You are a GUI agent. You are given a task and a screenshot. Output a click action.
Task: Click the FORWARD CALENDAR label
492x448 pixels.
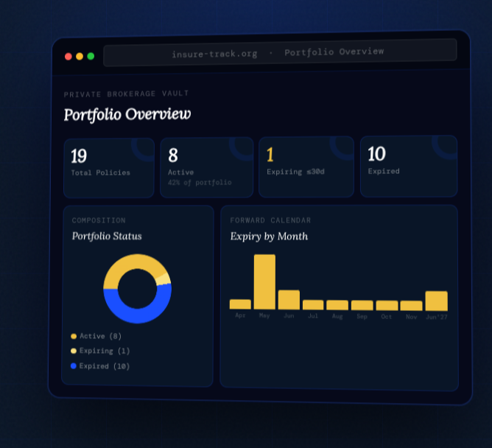(x=270, y=220)
